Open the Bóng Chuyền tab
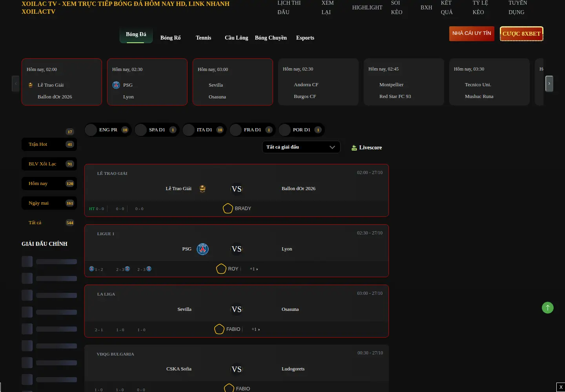The width and height of the screenshot is (565, 392). coord(271,38)
